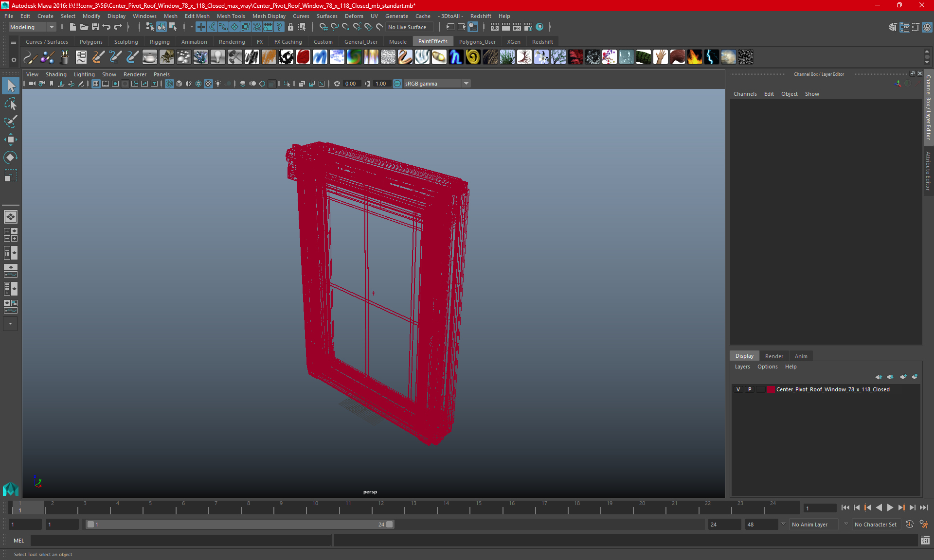
Task: Click the layer's red color swatch
Action: point(771,389)
